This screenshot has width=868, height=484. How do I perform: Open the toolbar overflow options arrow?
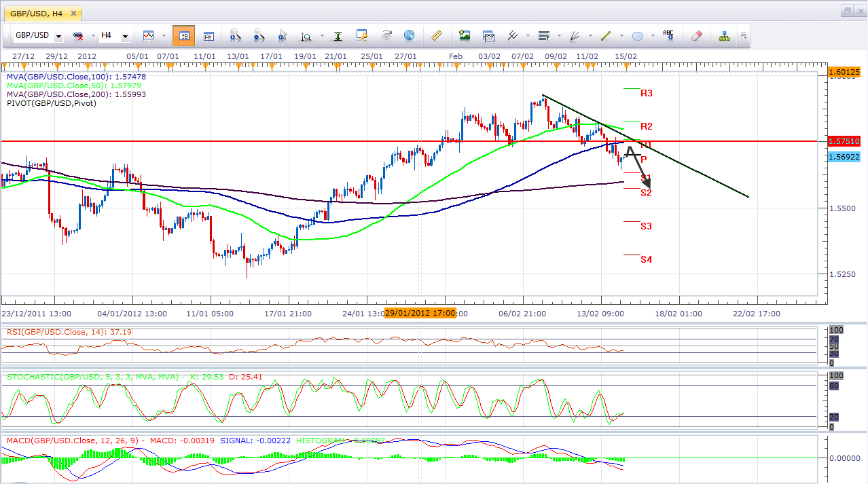[x=744, y=35]
